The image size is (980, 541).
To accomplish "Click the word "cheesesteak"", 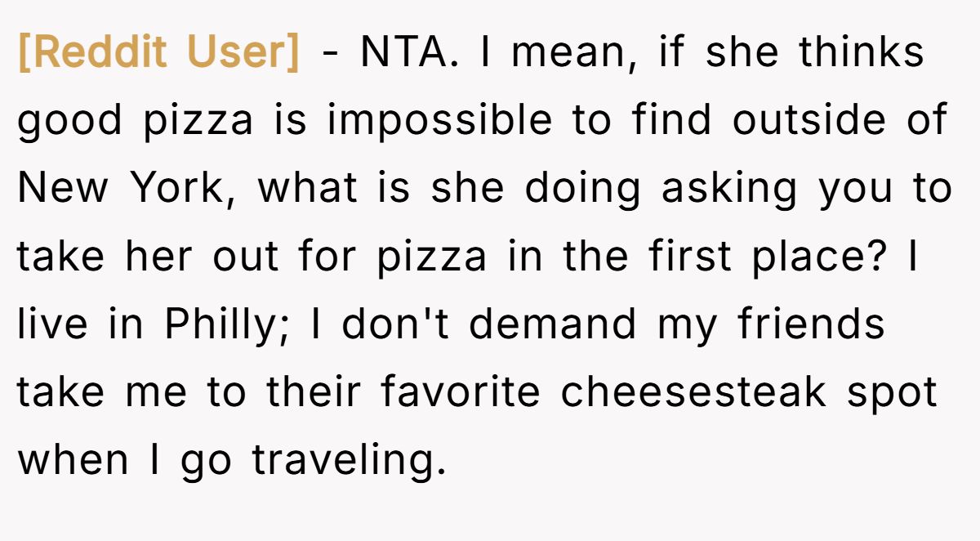I will [693, 392].
